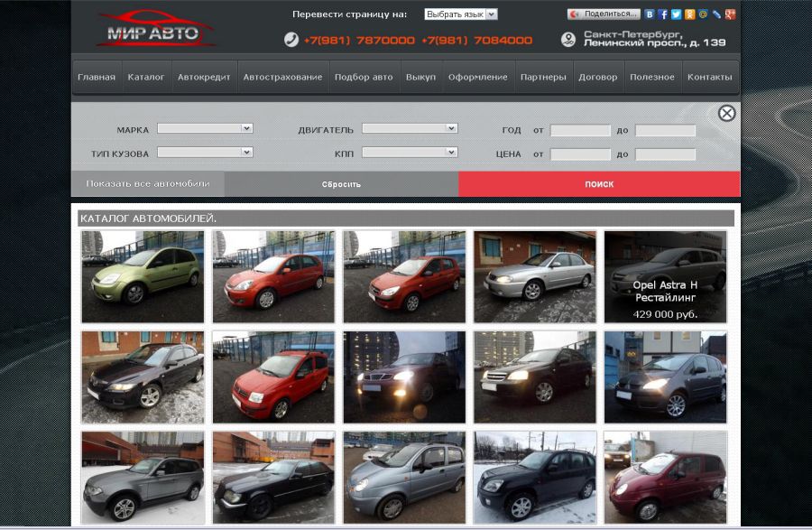Click the ЦЕНА от input field
The image size is (812, 530).
tap(580, 153)
